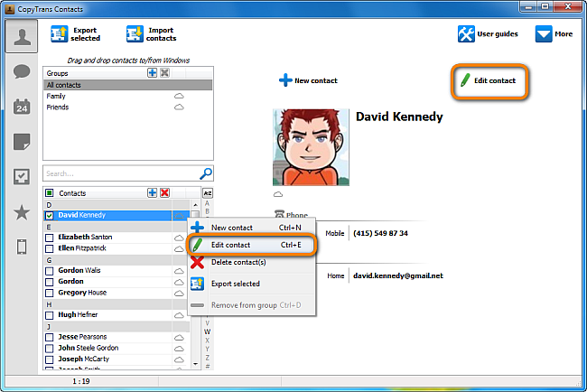The image size is (587, 392).
Task: Delete contacts via red X header icon
Action: 164,192
